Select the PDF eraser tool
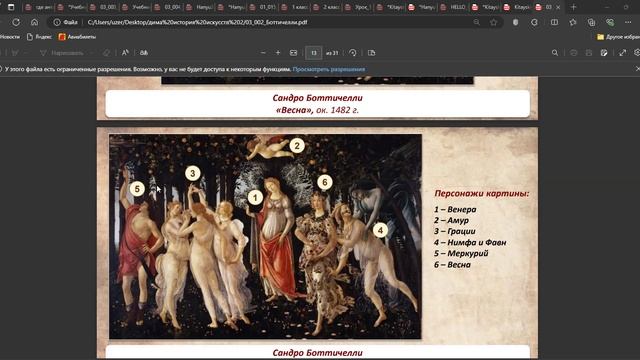The height and width of the screenshot is (360, 640). click(107, 53)
